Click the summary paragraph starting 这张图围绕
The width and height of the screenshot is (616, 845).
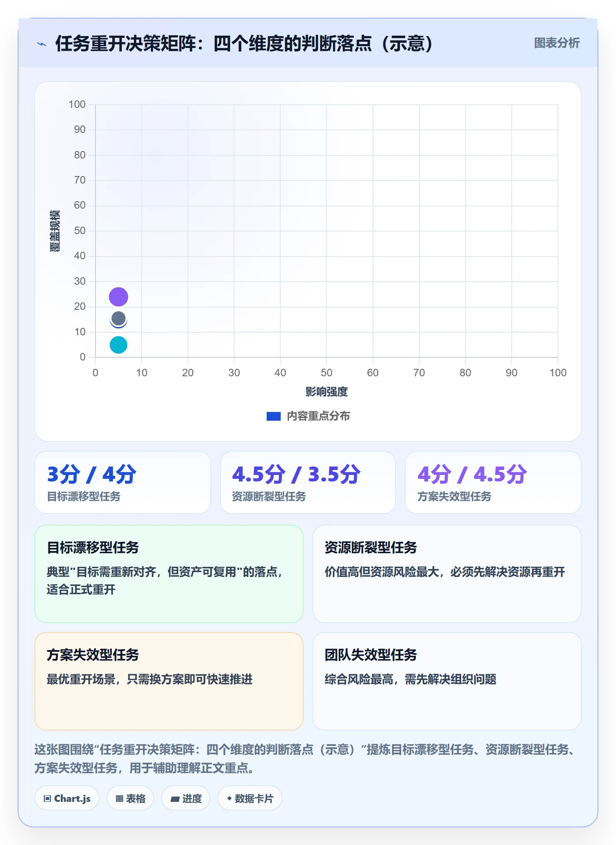(304, 759)
